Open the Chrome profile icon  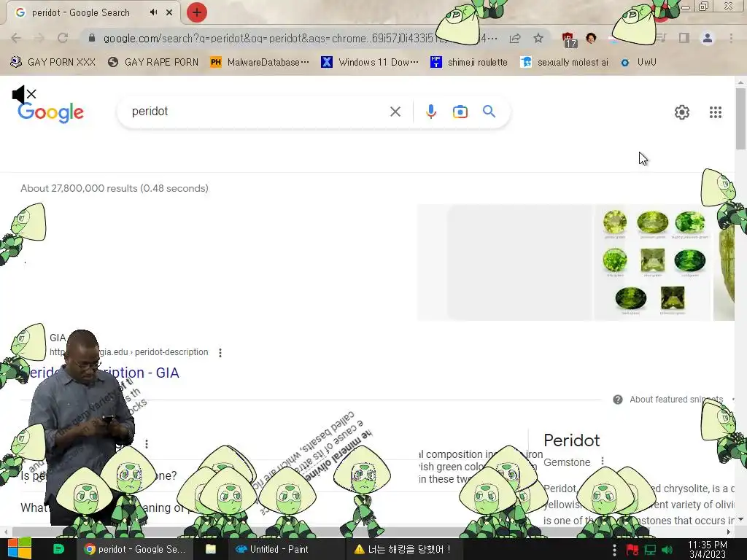click(708, 38)
